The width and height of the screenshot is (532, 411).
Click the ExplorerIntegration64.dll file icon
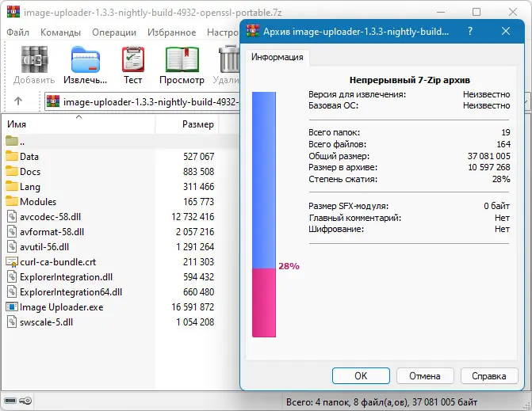click(12, 291)
